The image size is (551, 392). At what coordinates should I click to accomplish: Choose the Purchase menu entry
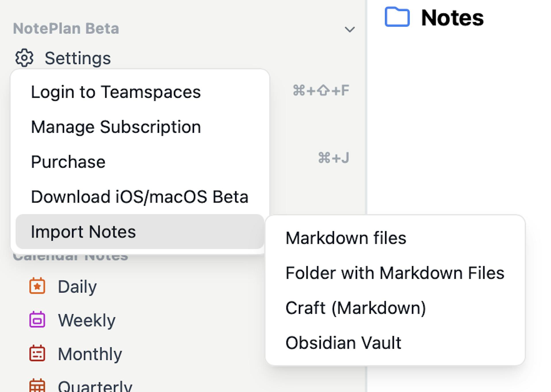click(x=68, y=162)
